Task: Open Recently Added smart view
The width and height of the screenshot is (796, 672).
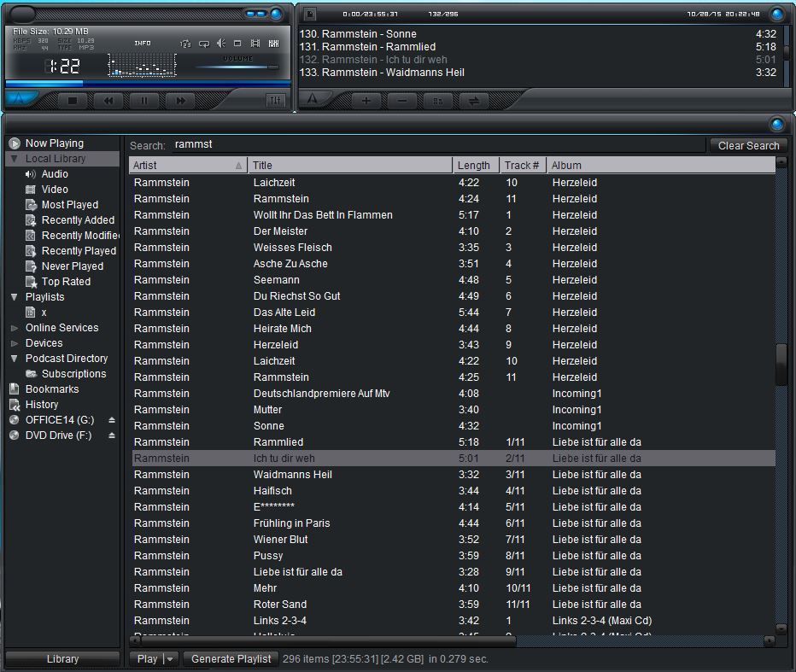Action: point(78,219)
